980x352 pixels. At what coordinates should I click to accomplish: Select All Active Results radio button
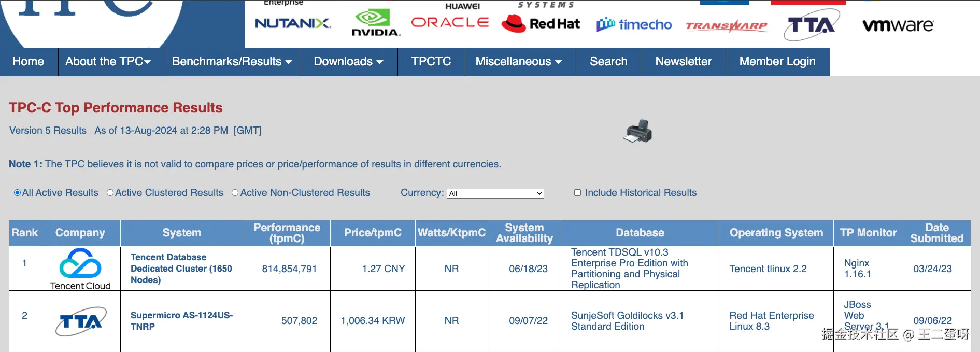pos(17,193)
